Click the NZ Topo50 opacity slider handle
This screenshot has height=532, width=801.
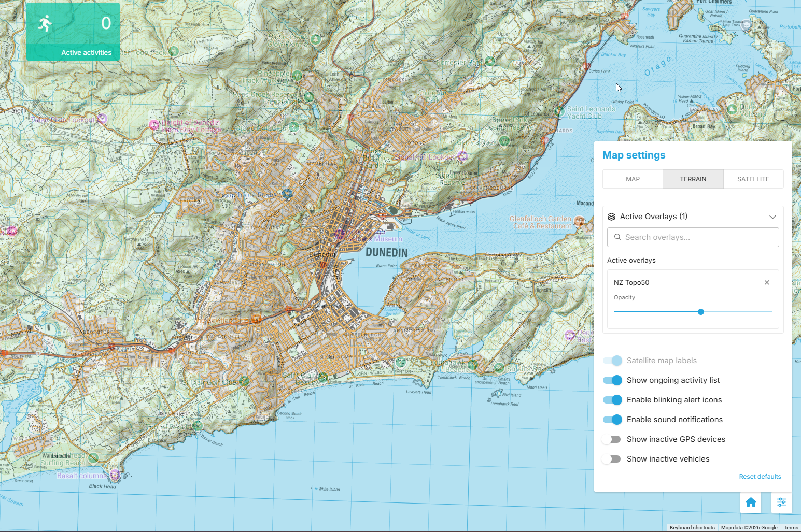point(701,312)
